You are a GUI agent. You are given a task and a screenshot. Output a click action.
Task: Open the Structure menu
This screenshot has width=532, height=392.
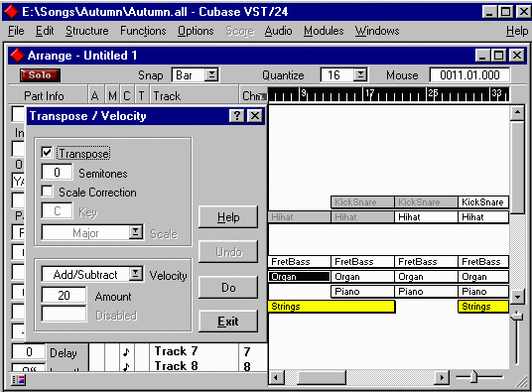coord(87,31)
